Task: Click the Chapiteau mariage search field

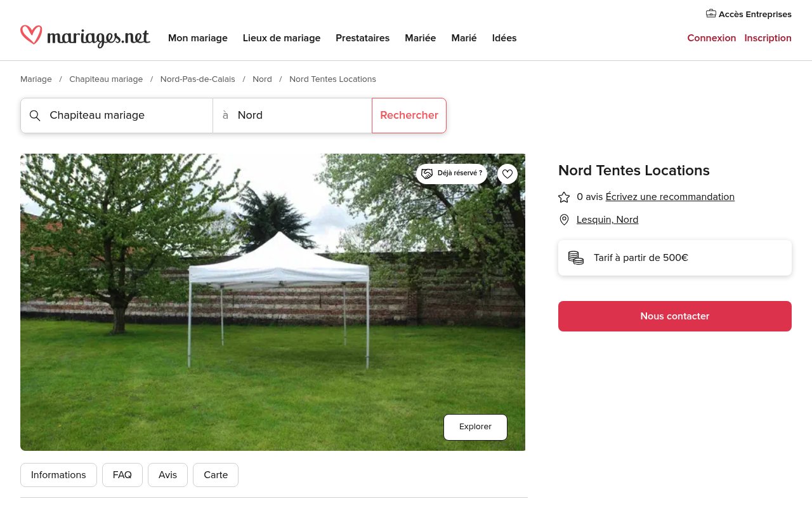Action: click(117, 116)
